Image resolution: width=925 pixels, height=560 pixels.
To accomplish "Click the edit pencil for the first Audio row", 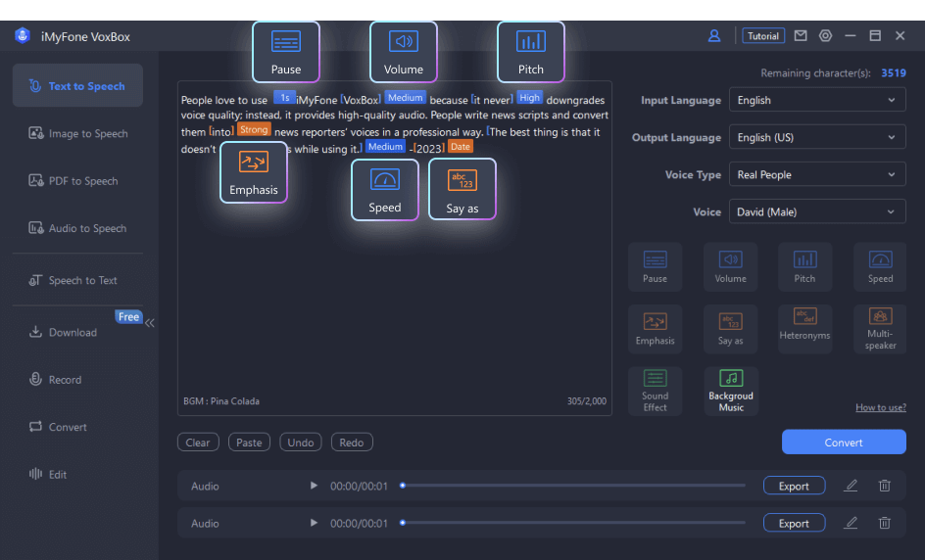I will (x=851, y=486).
